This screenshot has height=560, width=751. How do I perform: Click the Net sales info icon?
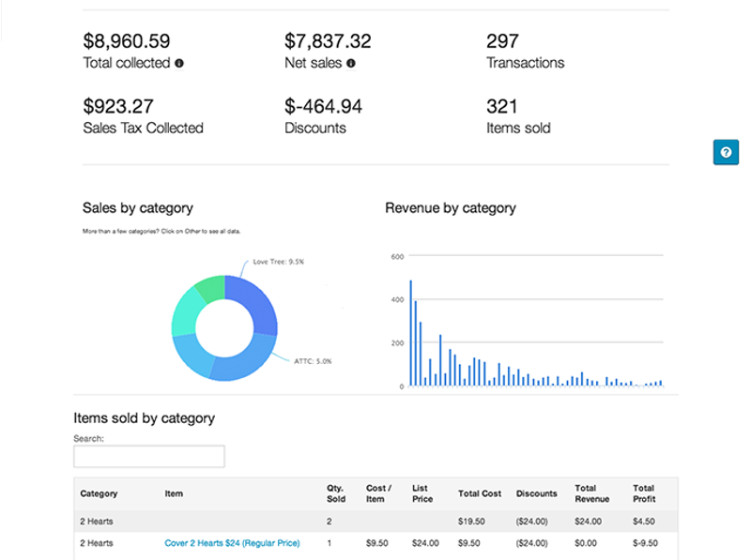(350, 63)
